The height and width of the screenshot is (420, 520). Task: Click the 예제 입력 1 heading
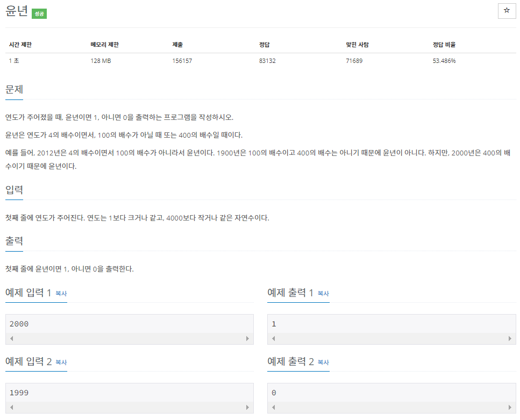(28, 293)
